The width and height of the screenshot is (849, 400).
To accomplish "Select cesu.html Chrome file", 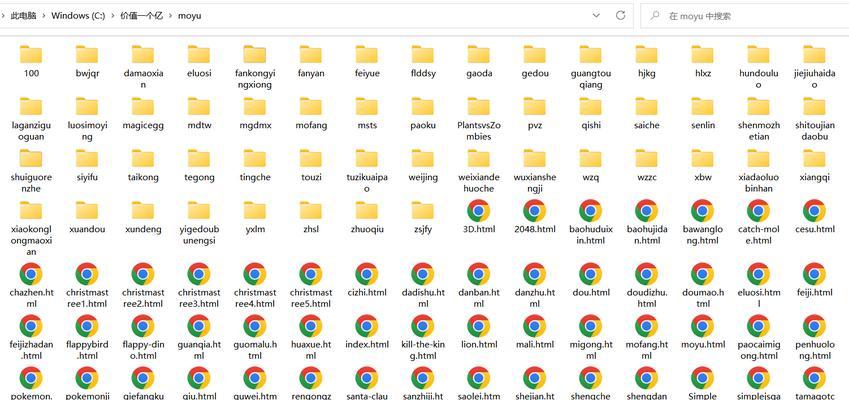I will (814, 211).
